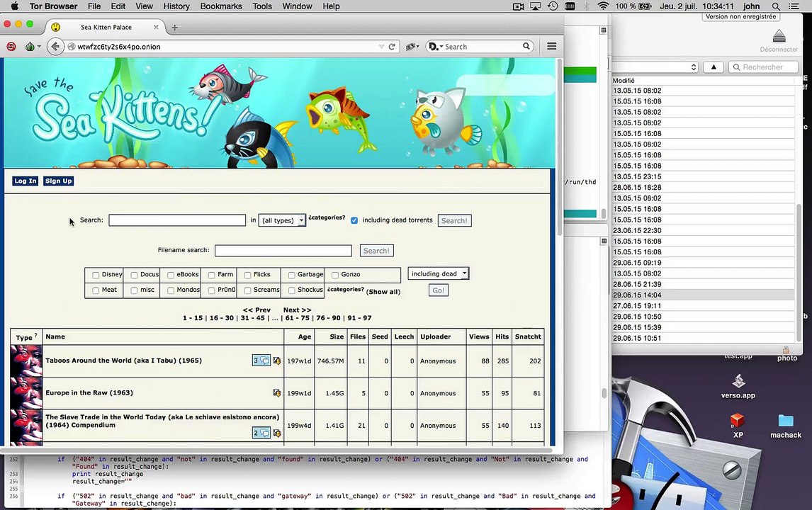Expand the including dead dropdown
812x510 pixels.
coord(438,274)
